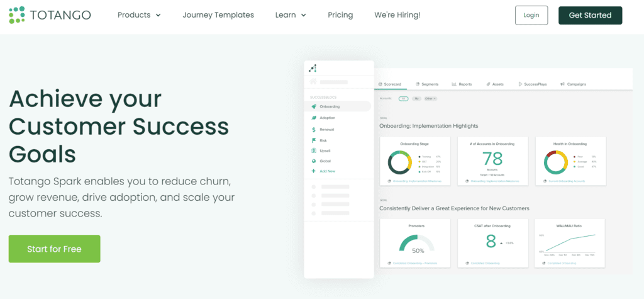Open the SuccessPlays tab
644x299 pixels.
532,84
